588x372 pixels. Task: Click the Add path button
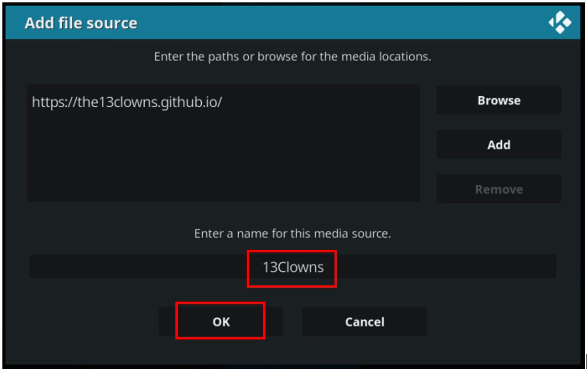point(498,145)
